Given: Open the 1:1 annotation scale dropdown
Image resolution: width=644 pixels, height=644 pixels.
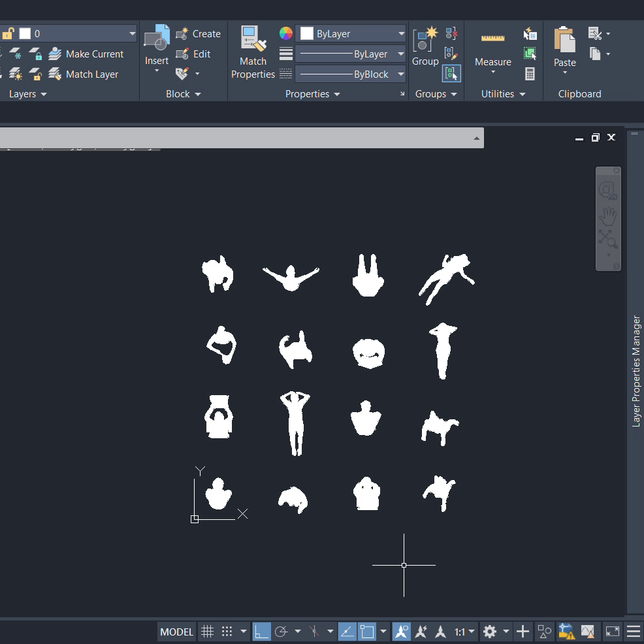Looking at the screenshot, I should [464, 632].
